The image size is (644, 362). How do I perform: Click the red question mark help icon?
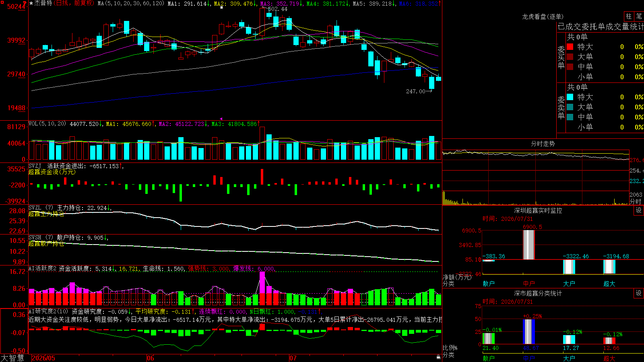[x=25, y=3]
